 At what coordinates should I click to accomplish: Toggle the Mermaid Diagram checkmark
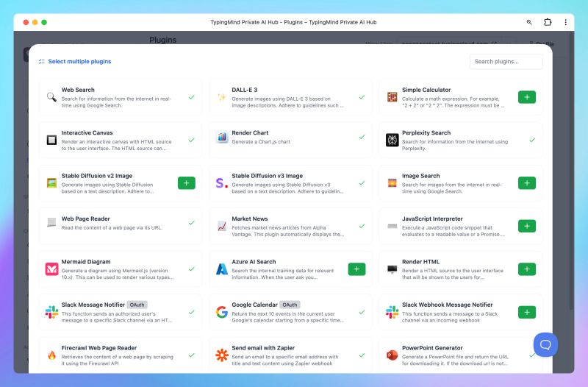(192, 269)
